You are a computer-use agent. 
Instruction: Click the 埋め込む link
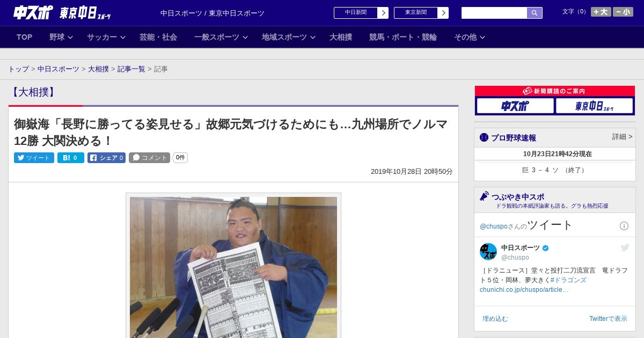pos(495,319)
